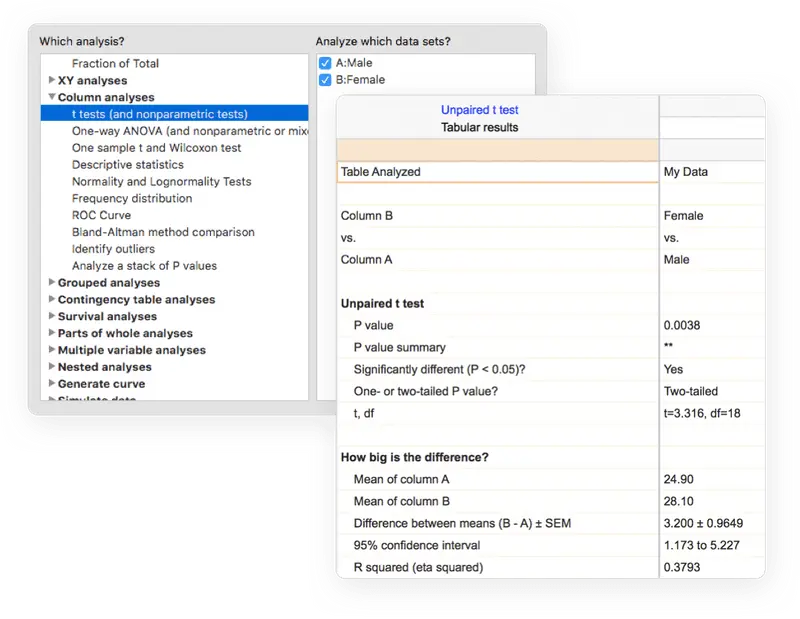Select Descriptive statistics analysis
This screenshot has width=800, height=619.
[x=128, y=164]
